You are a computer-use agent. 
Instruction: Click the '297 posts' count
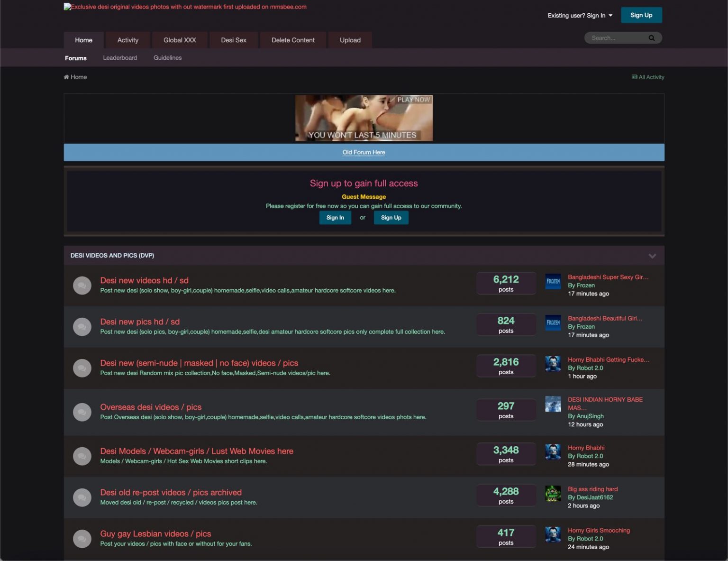point(506,410)
